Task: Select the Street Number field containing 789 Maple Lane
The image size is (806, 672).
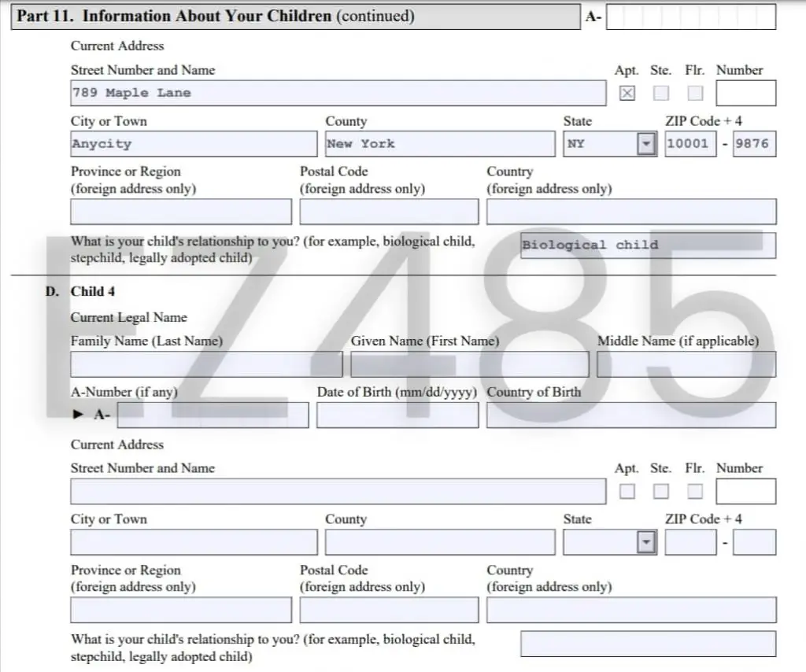Action: point(338,92)
